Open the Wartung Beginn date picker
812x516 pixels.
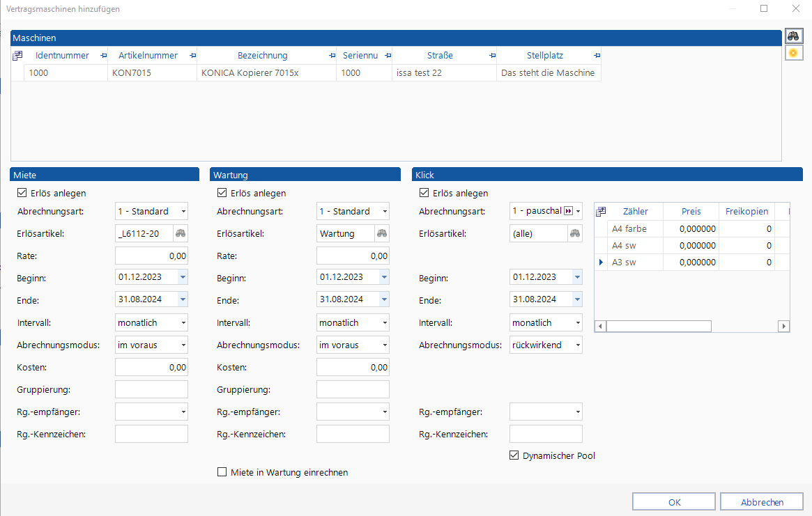(384, 277)
